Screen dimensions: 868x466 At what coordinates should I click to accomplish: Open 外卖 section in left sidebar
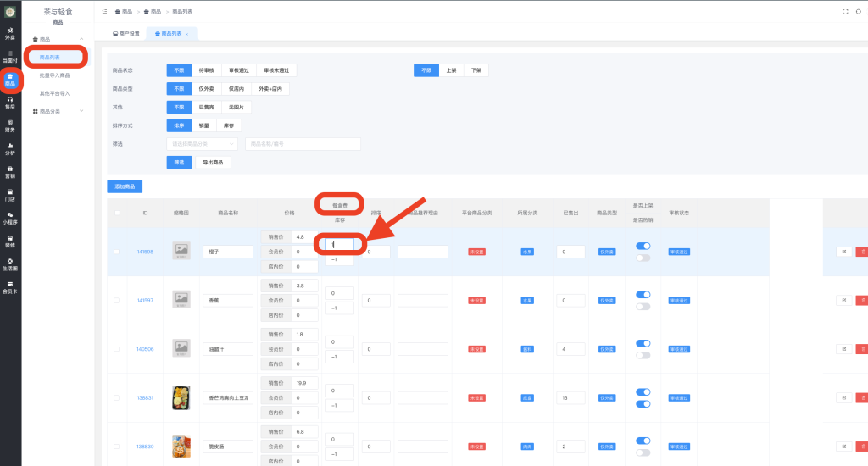[x=9, y=33]
